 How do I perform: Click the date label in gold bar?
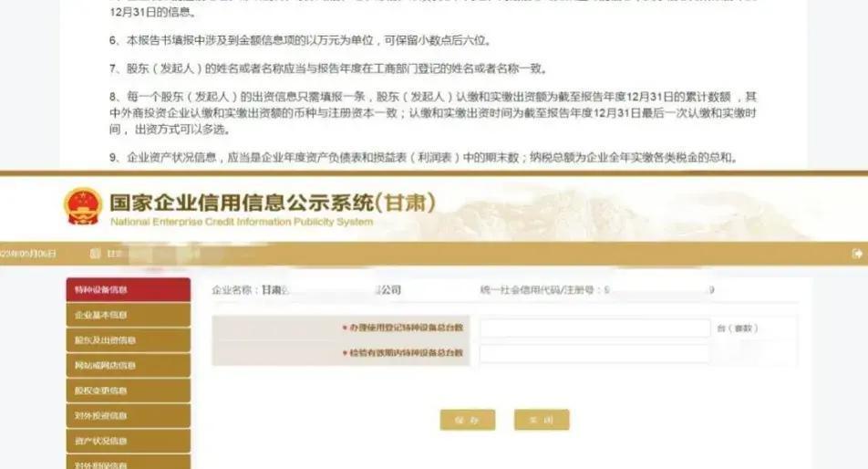[27, 254]
